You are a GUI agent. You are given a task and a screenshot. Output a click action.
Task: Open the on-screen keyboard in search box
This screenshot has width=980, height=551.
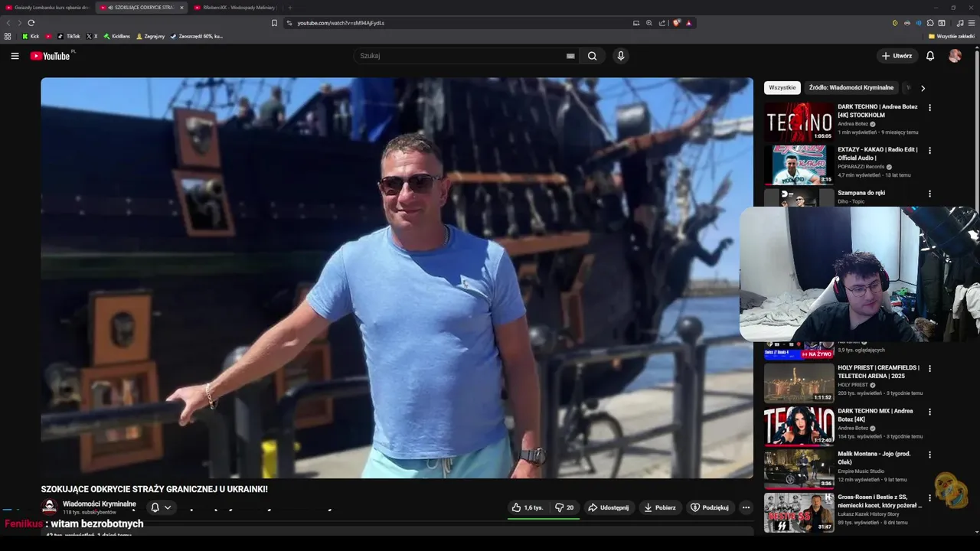(x=570, y=56)
